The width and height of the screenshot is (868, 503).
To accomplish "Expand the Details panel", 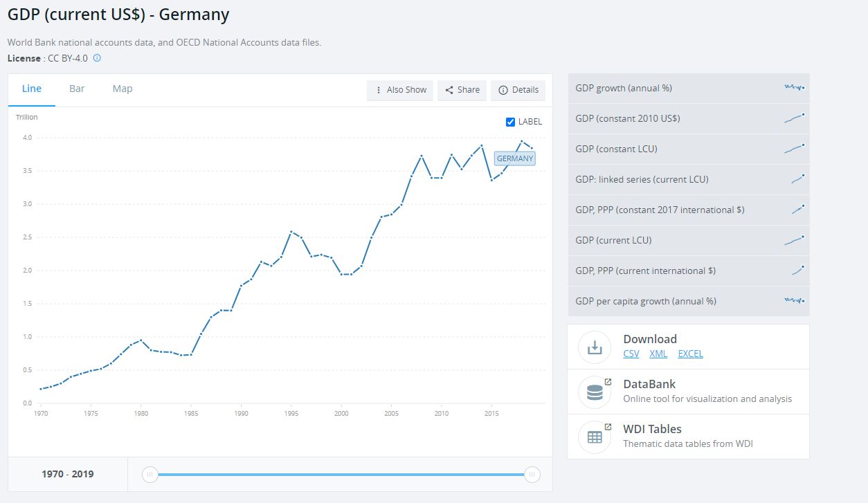I will (518, 90).
